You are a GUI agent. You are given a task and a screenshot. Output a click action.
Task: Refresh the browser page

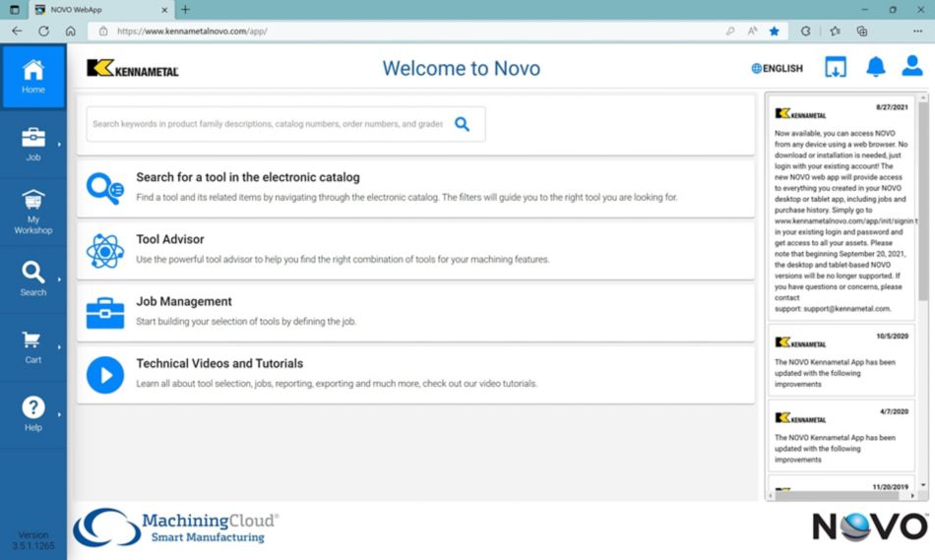(43, 31)
